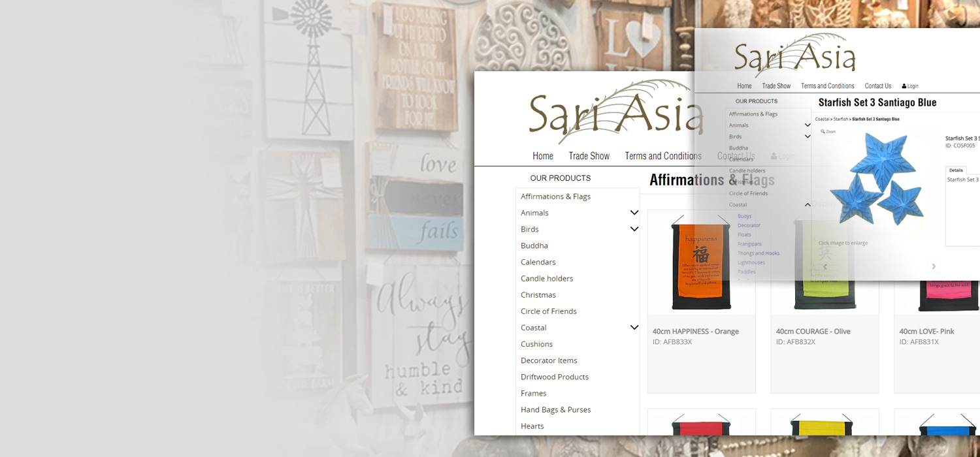Click the Zoom magnifier on Starfish page
This screenshot has width=980, height=457.
click(x=823, y=131)
